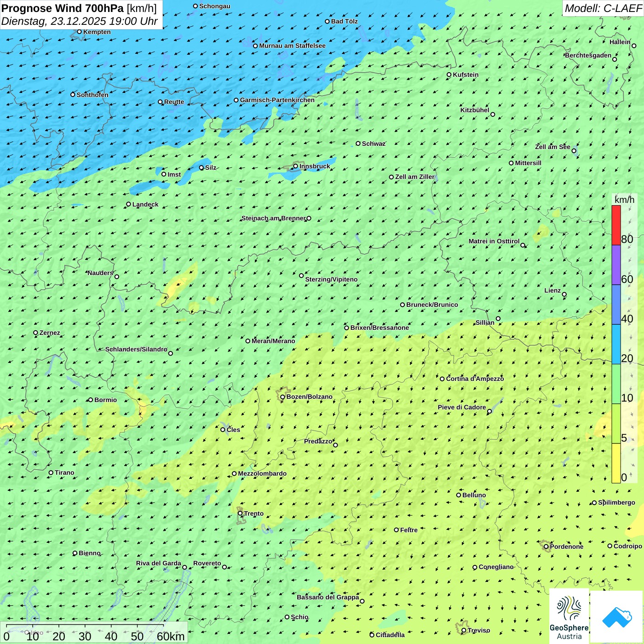The height and width of the screenshot is (644, 644).
Task: Select the Belluno location marker
Action: coord(459,495)
